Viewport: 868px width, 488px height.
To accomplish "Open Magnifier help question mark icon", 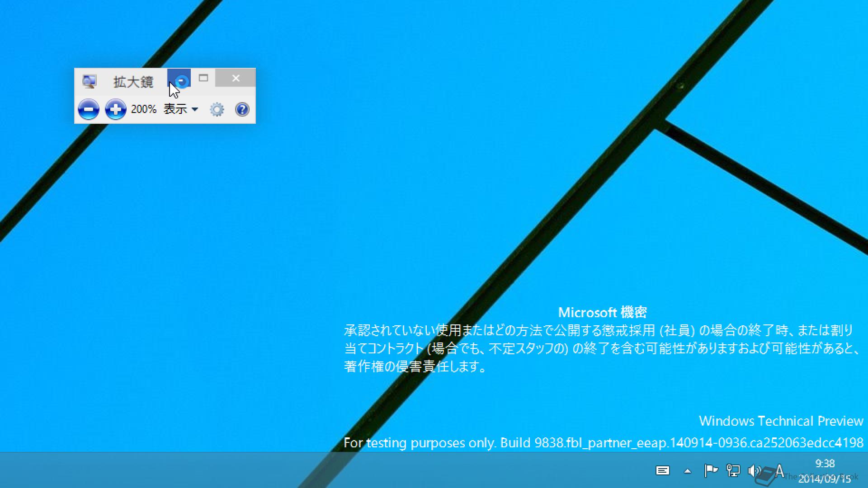I will pyautogui.click(x=242, y=109).
